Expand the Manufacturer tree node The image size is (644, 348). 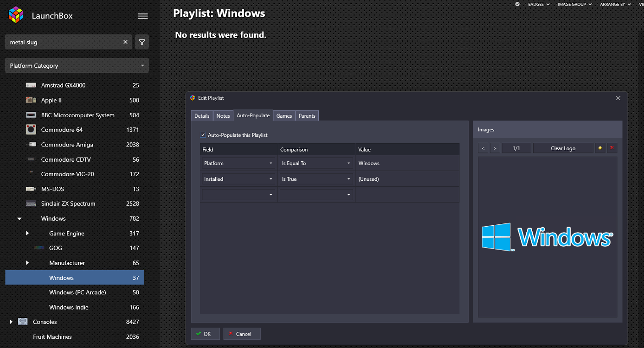(x=27, y=263)
